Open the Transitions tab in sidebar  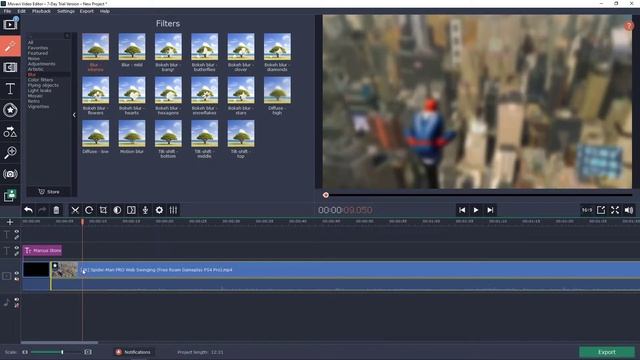pyautogui.click(x=10, y=67)
